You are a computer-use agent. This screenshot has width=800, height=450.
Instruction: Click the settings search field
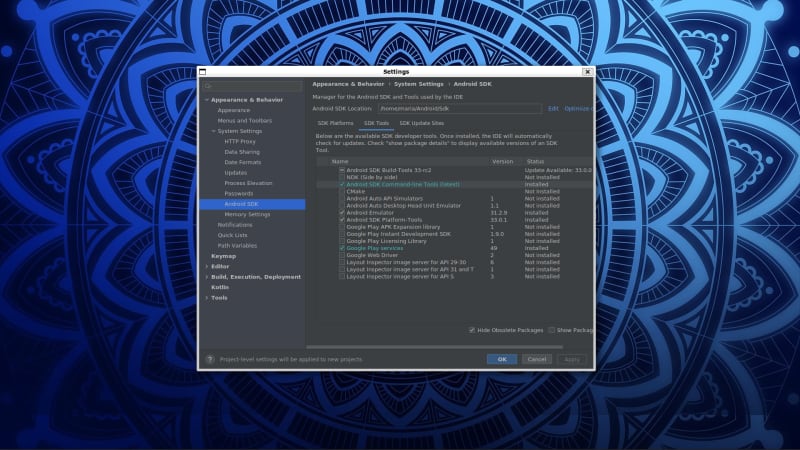tap(253, 86)
